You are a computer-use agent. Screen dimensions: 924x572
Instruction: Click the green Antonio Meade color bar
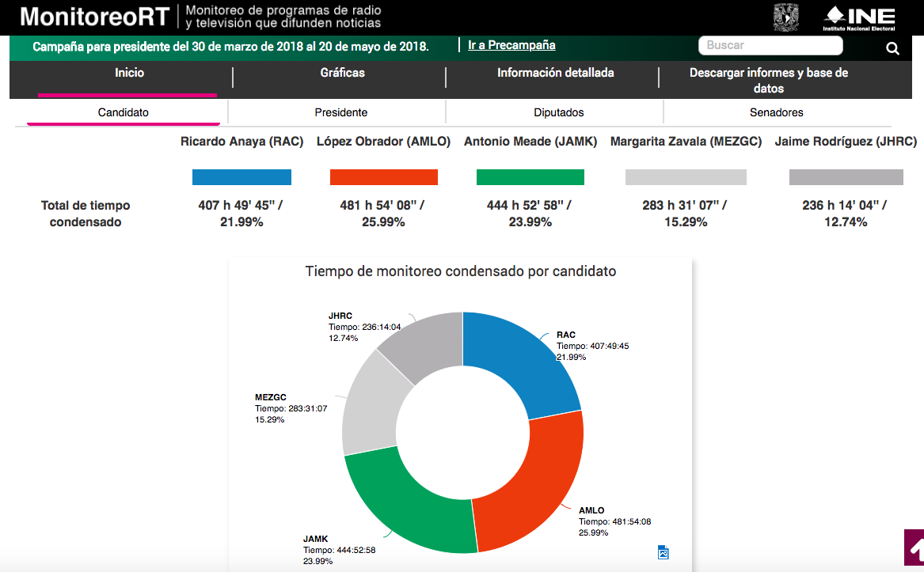coord(530,176)
